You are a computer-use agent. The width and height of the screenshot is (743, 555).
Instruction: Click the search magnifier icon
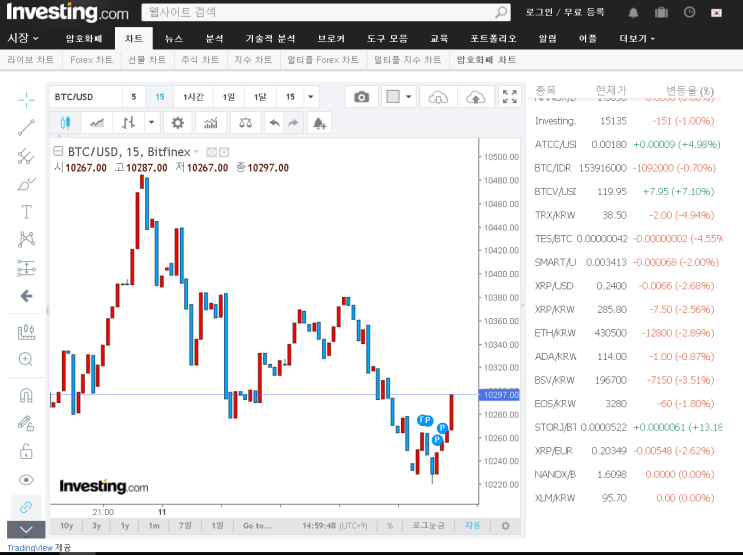501,12
